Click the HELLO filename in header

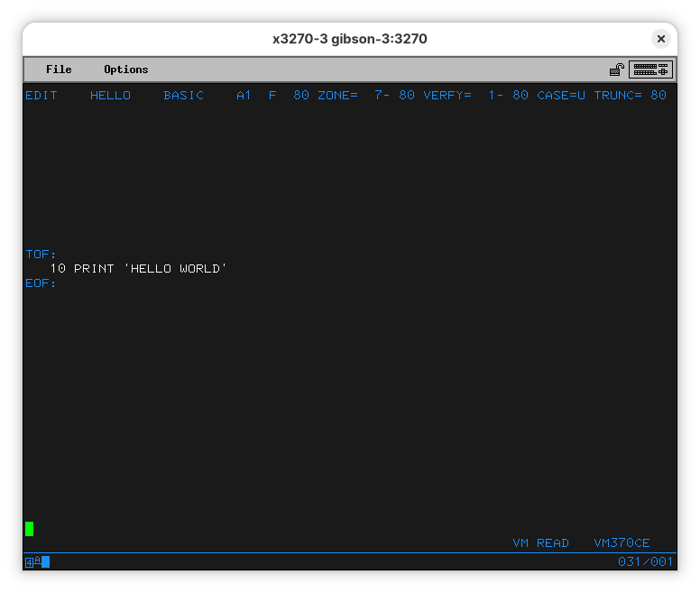click(110, 96)
